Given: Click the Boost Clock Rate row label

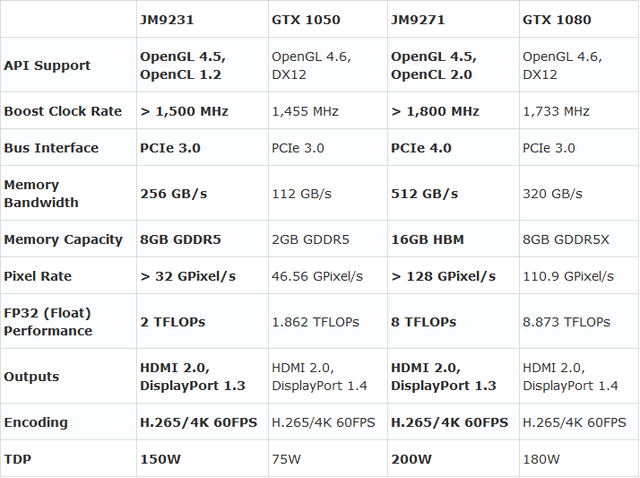Looking at the screenshot, I should click(63, 111).
